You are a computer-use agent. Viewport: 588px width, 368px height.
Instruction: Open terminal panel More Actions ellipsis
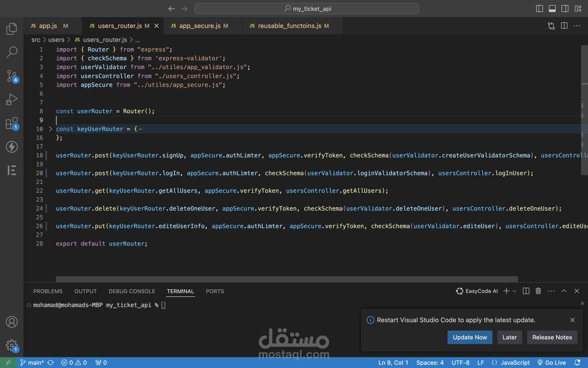[x=551, y=291]
